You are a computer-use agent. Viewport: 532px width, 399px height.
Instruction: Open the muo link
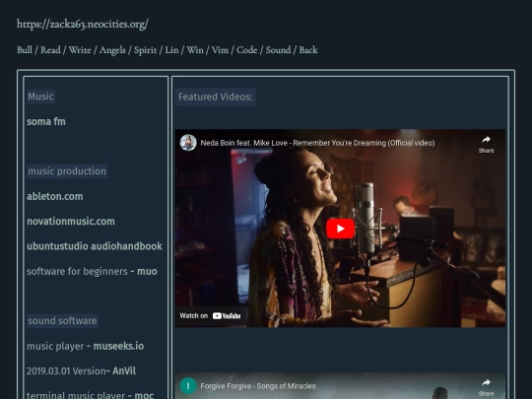[147, 272]
